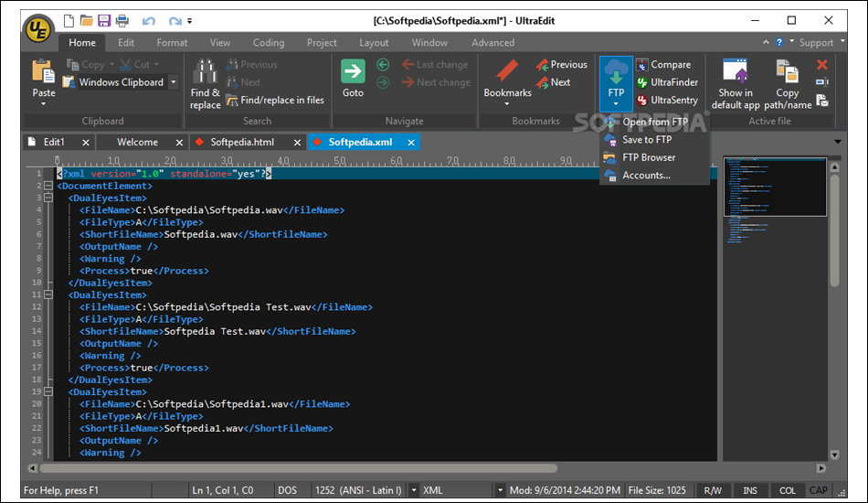868x503 pixels.
Task: Click the red Bookmarks ribbon icon
Action: (x=507, y=71)
